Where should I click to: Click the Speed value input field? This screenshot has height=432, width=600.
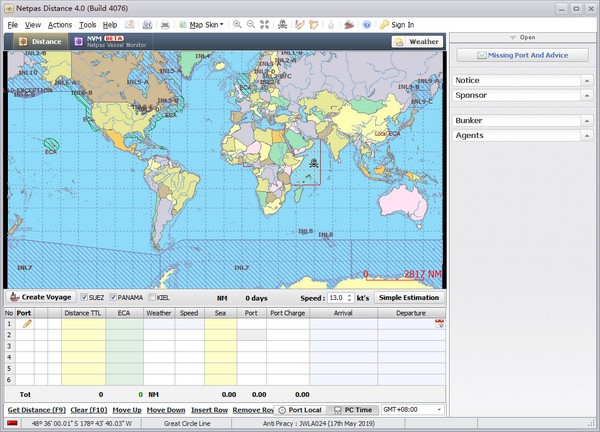pos(338,297)
